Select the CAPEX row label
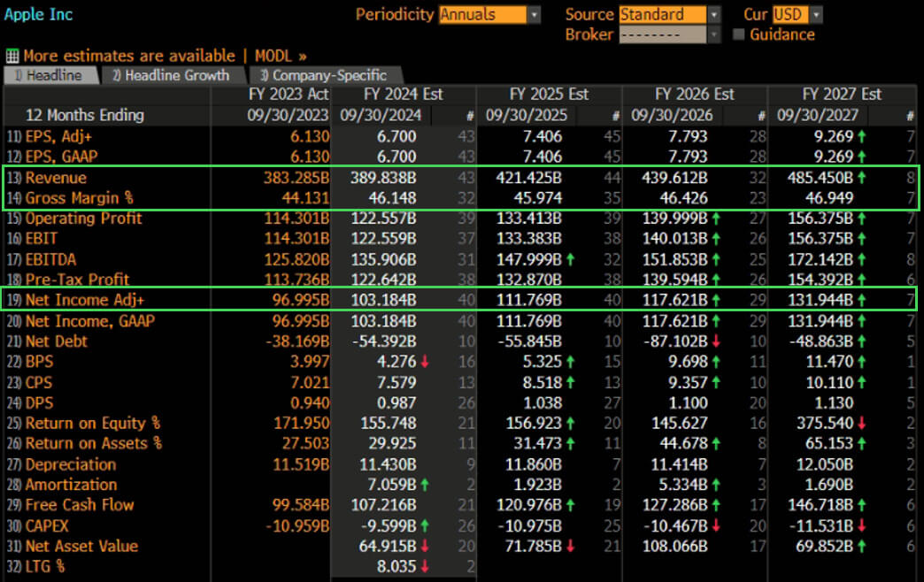The width and height of the screenshot is (924, 582). coord(47,526)
